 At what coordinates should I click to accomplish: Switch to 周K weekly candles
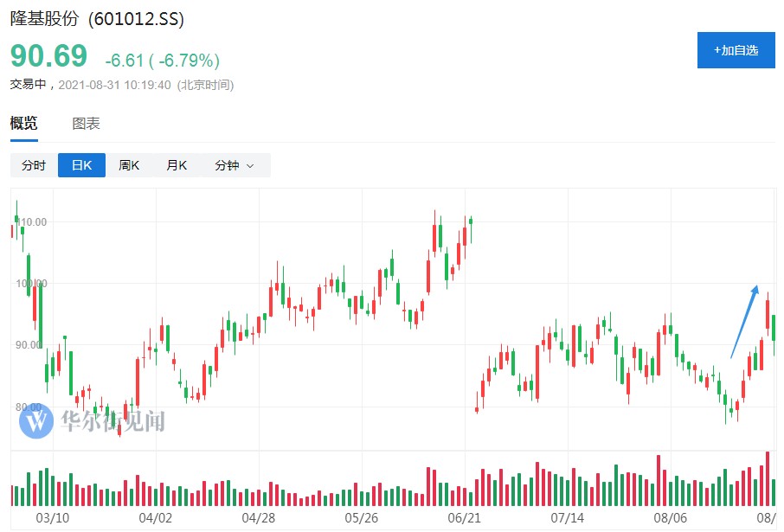point(129,165)
